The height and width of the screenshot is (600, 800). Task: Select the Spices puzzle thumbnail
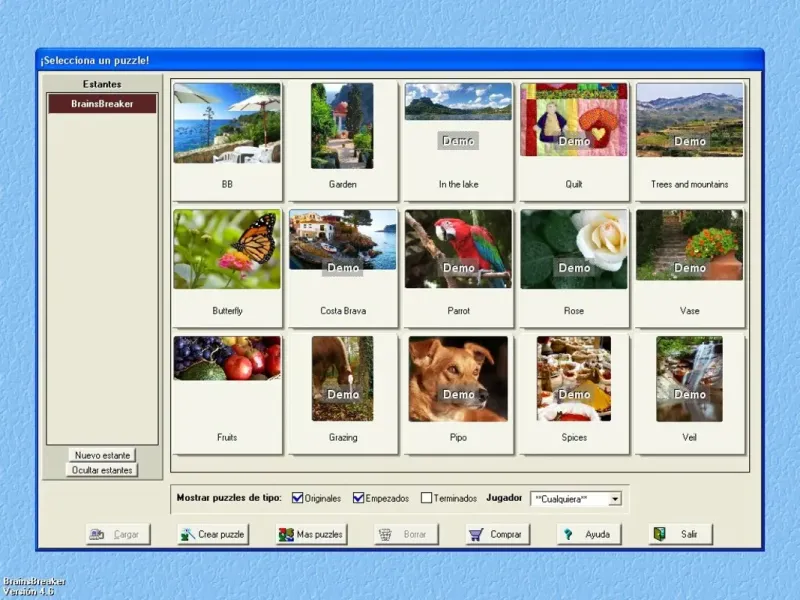(x=574, y=379)
